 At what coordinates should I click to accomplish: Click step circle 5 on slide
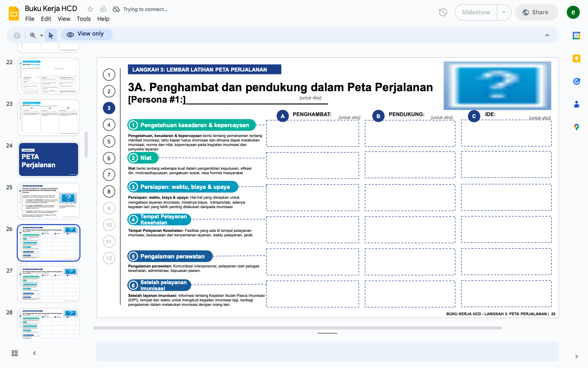109,141
